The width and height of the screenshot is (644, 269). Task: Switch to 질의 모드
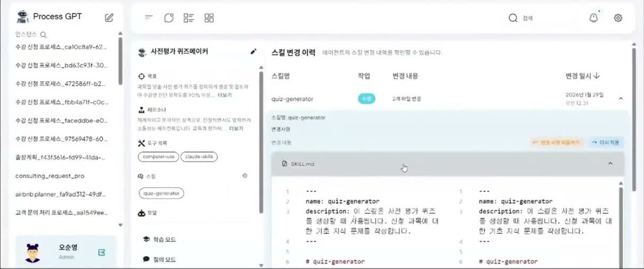[x=164, y=260]
